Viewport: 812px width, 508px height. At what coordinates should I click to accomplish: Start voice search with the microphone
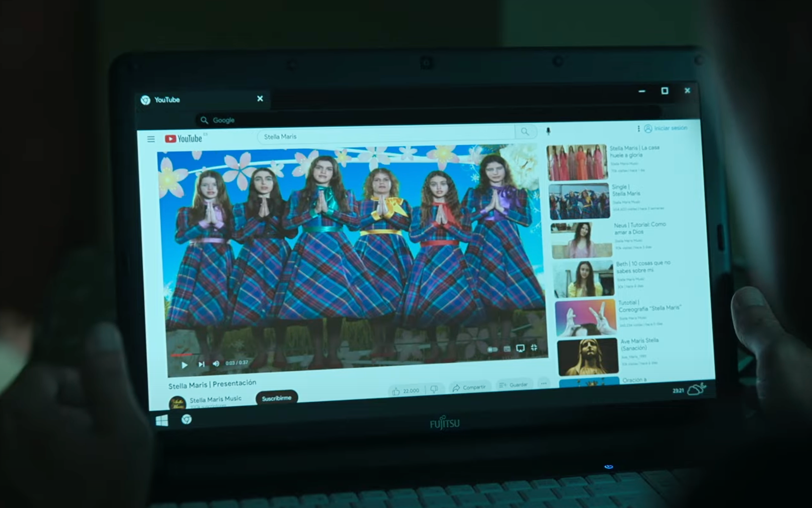pos(548,131)
